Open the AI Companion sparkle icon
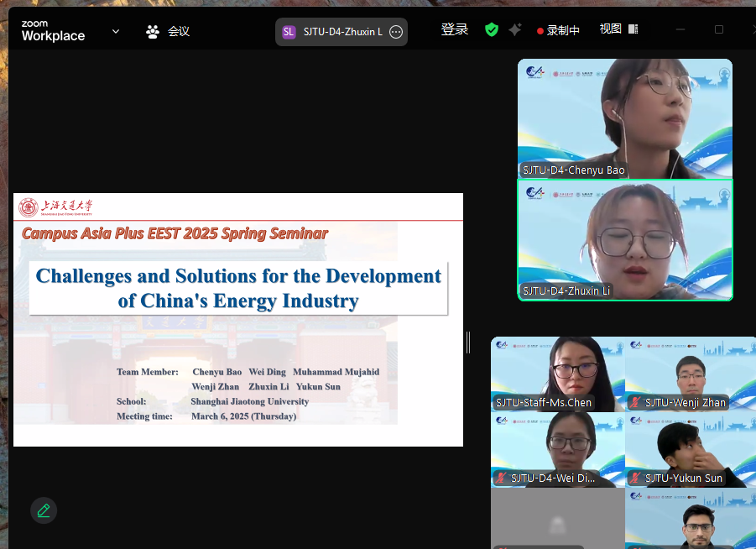 515,30
